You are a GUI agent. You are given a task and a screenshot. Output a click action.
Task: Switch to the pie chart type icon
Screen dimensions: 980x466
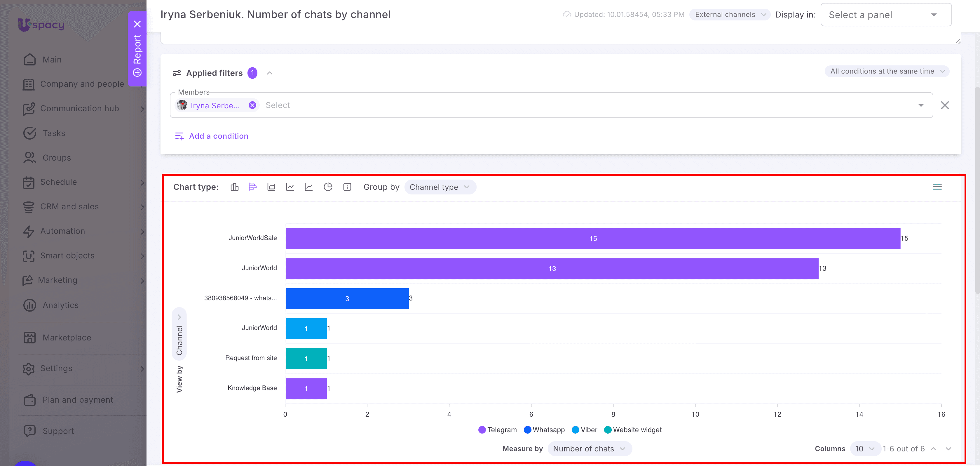pyautogui.click(x=328, y=187)
